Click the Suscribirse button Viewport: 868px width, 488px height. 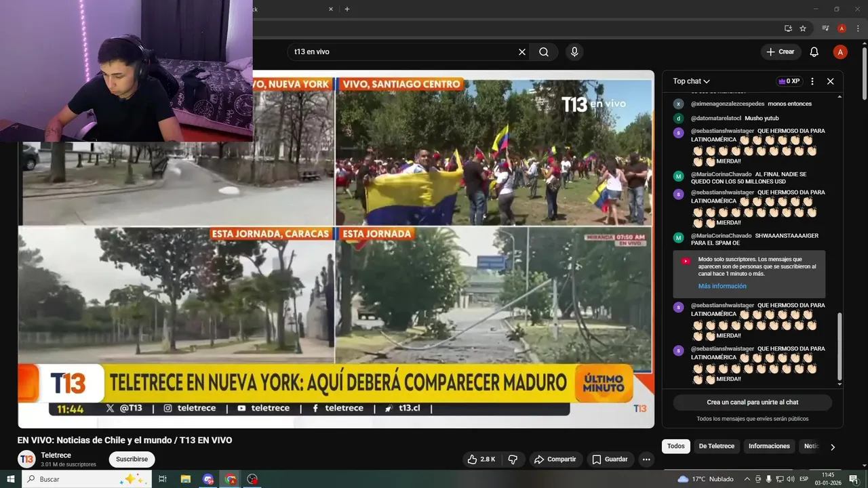pyautogui.click(x=132, y=460)
